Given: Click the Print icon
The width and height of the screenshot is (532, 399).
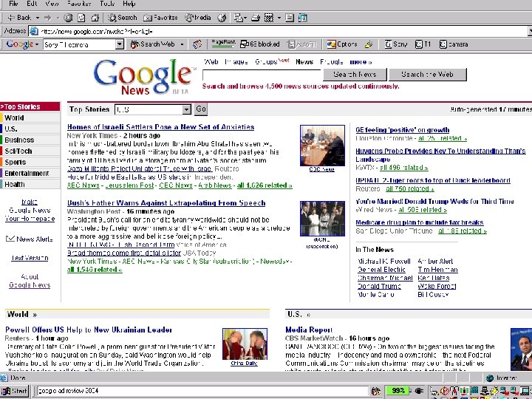Looking at the screenshot, I should point(256,18).
